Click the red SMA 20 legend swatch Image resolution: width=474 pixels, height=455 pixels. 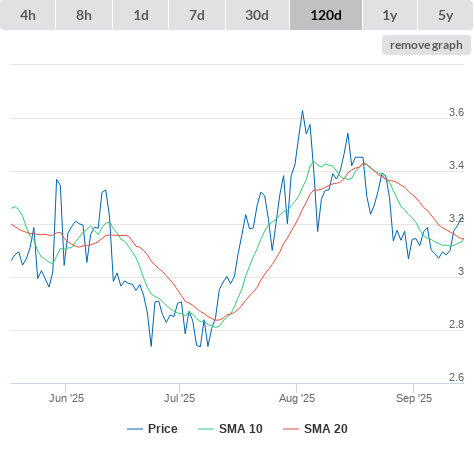click(x=291, y=429)
